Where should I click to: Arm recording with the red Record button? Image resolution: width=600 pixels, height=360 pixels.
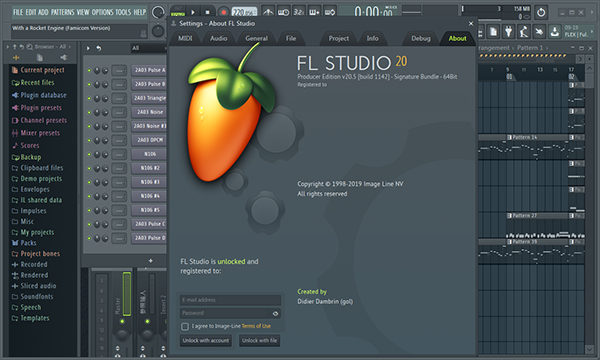pyautogui.click(x=224, y=12)
